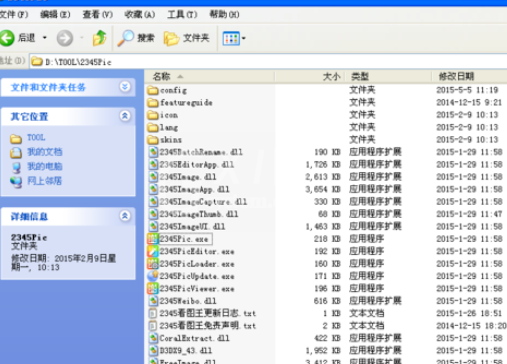Select the 2345PicEditor.exe application icon
Screen dimensions: 507x364
153,251
